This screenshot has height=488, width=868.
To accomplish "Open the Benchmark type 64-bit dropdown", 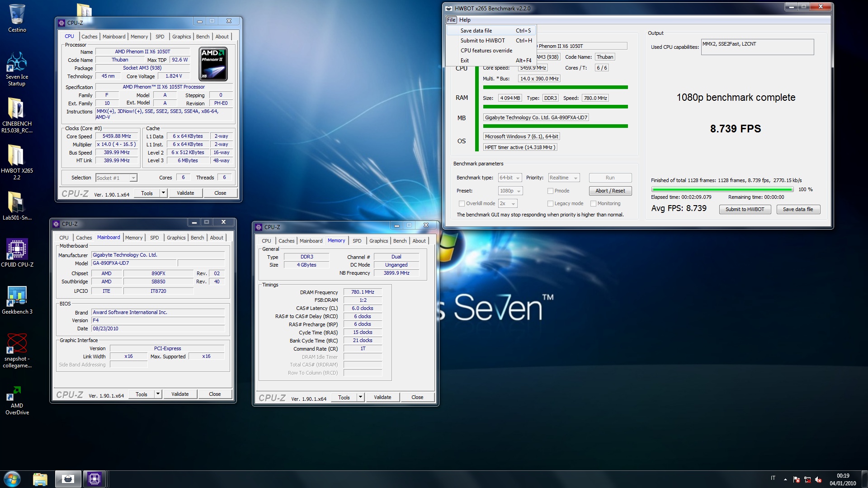I will point(510,178).
